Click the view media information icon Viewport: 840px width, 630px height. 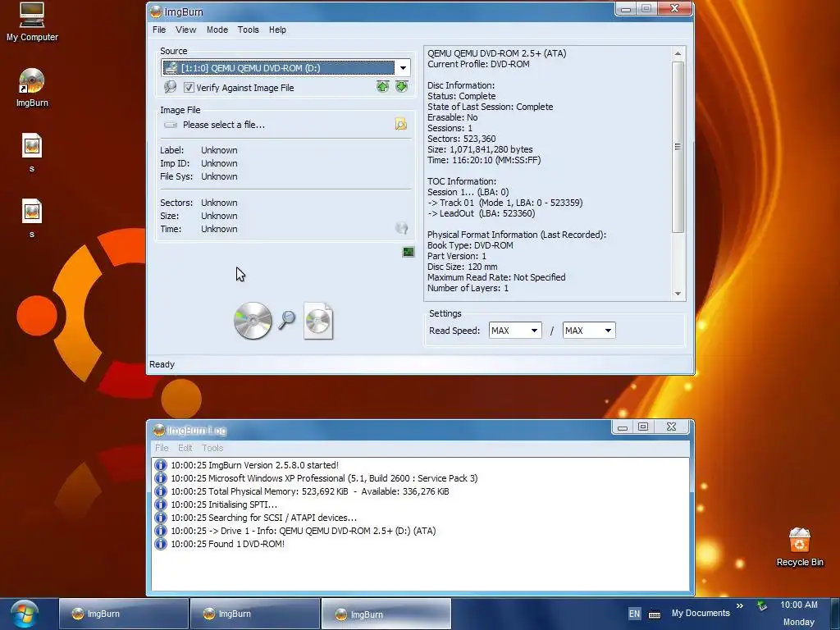click(x=171, y=87)
